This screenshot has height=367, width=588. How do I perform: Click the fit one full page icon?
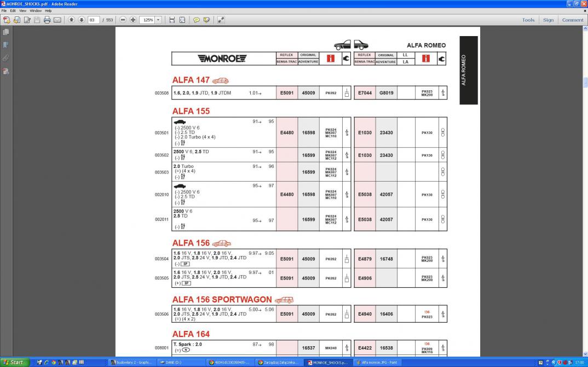pos(182,20)
